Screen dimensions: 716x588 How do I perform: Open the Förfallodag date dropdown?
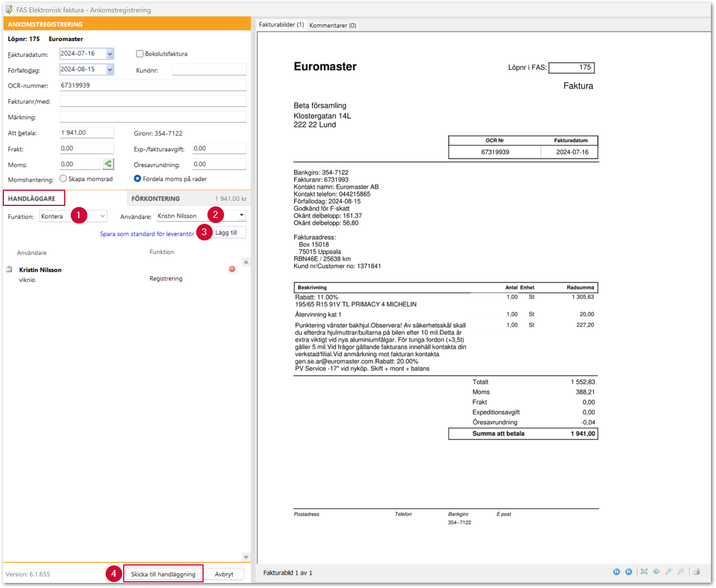110,70
